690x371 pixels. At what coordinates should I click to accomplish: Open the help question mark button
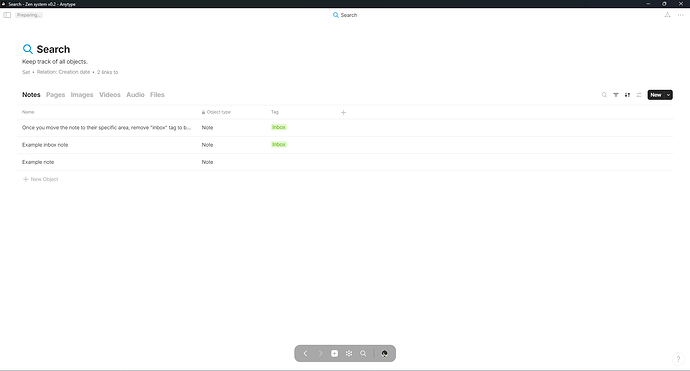coord(678,359)
